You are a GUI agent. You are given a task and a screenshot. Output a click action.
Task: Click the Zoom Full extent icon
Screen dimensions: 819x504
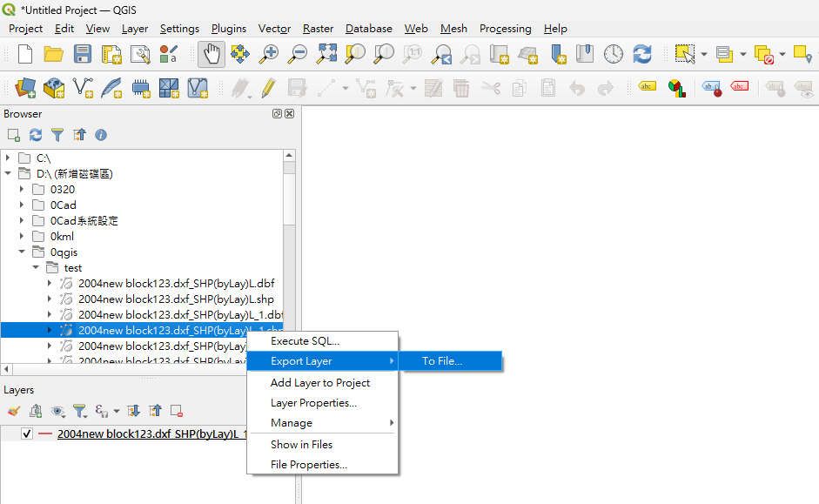[x=326, y=54]
